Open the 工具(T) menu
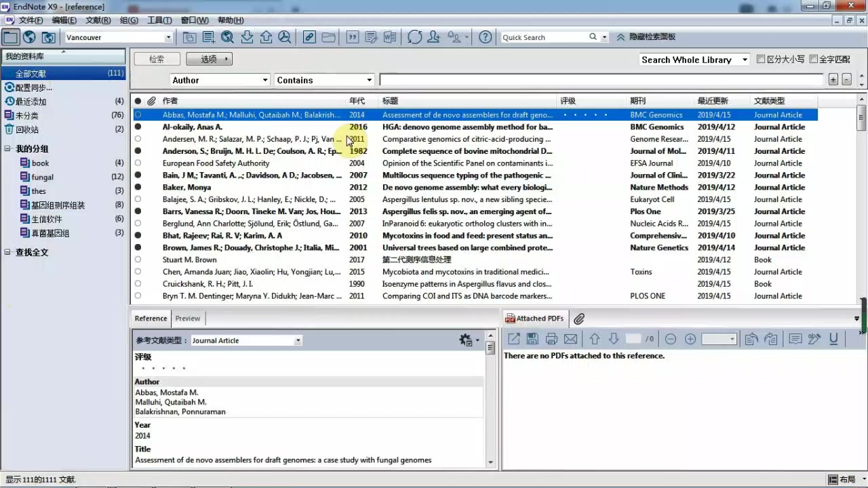Screen dimensions: 868x488 (159, 20)
